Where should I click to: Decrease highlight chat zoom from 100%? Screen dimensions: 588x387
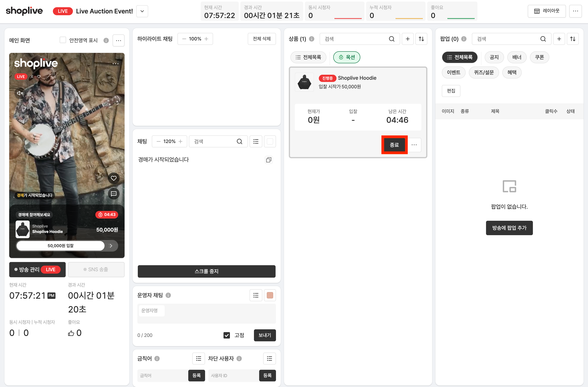click(184, 39)
